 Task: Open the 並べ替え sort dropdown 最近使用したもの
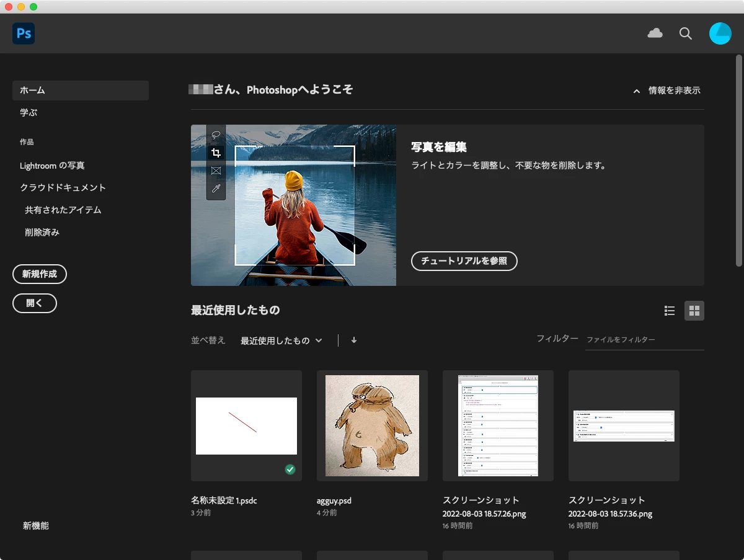(x=281, y=340)
